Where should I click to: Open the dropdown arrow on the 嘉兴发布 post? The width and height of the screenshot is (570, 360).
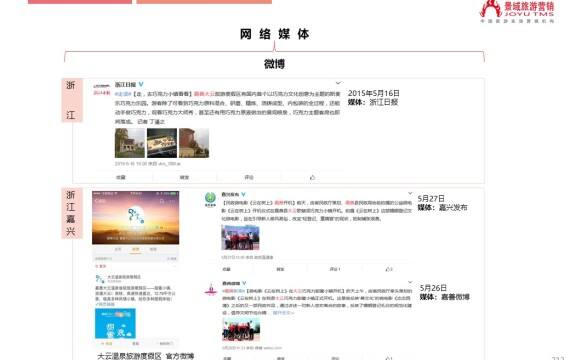[410, 193]
